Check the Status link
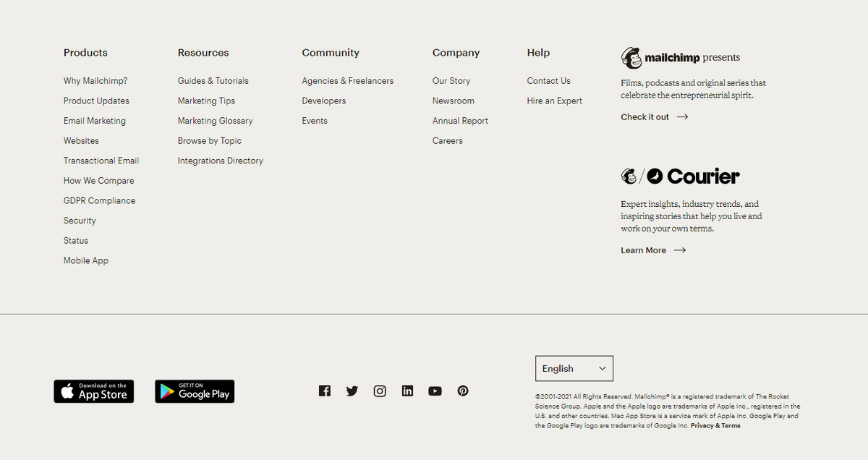This screenshot has width=868, height=460. pyautogui.click(x=76, y=241)
